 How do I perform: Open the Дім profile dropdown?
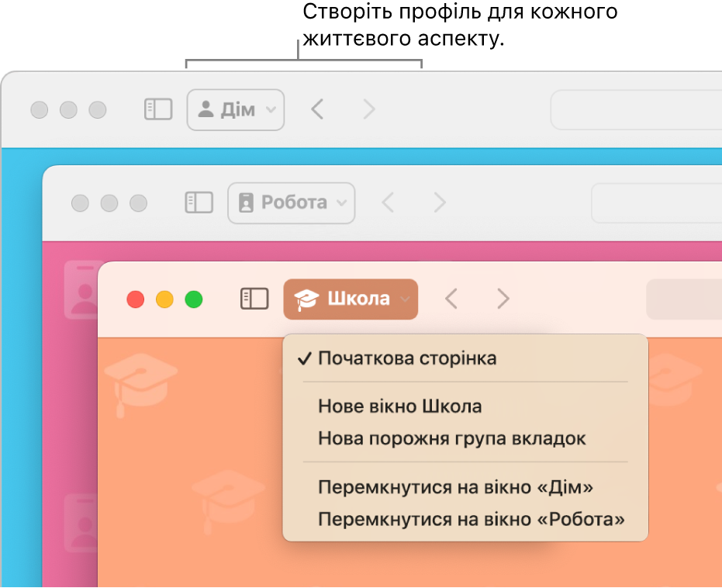tap(235, 109)
